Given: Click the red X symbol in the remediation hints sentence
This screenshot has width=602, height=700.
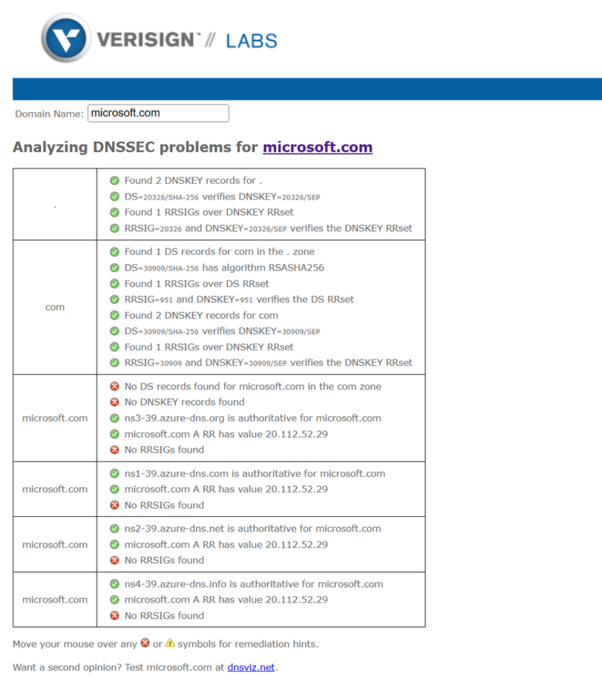Looking at the screenshot, I should [145, 643].
